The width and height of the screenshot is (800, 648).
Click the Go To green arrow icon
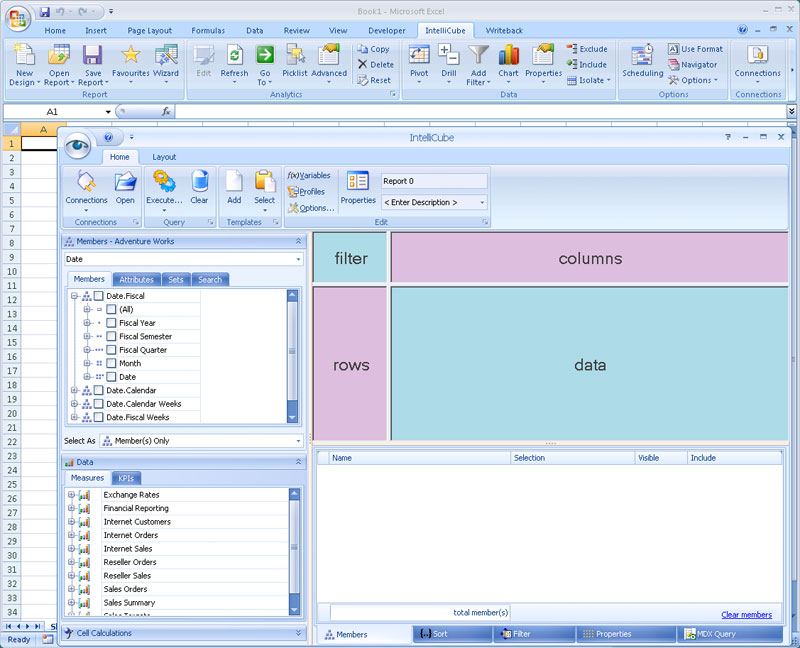coord(265,55)
